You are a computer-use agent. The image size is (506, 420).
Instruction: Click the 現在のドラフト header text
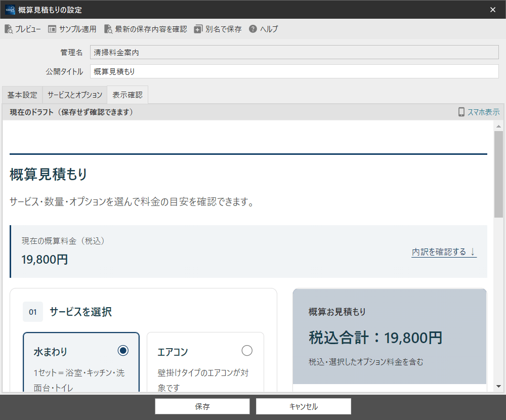71,112
